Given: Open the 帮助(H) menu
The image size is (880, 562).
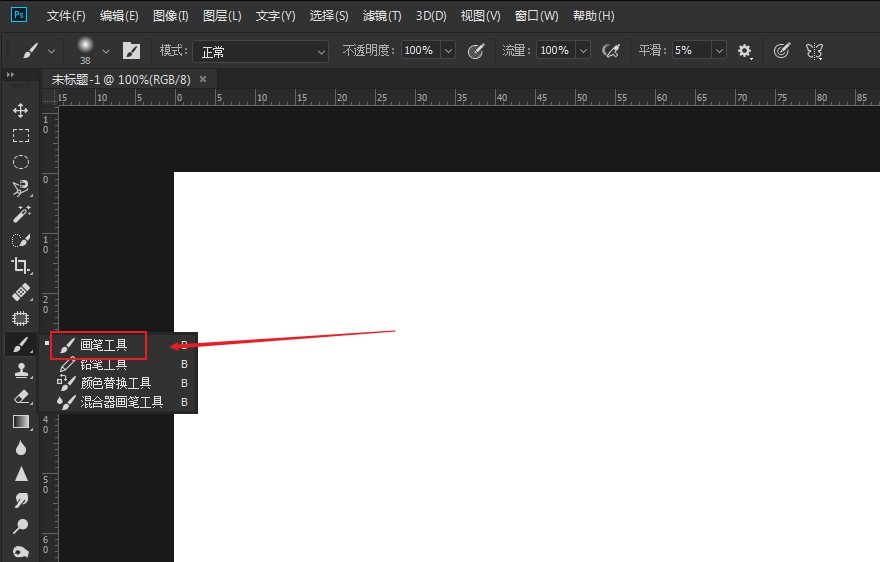Looking at the screenshot, I should pos(594,16).
